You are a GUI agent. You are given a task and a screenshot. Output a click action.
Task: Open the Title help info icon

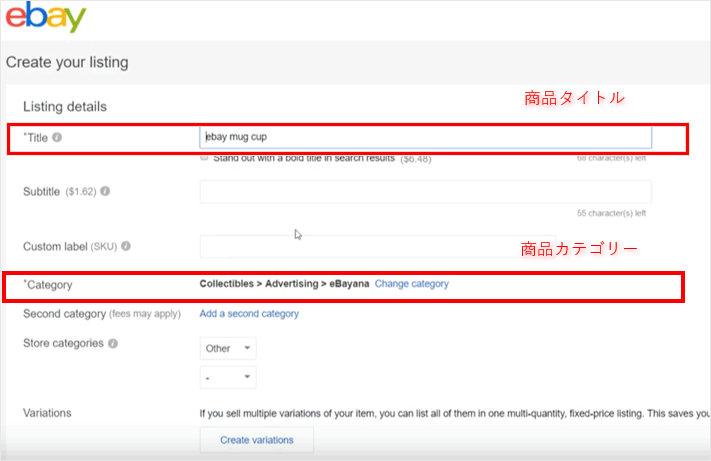(57, 137)
